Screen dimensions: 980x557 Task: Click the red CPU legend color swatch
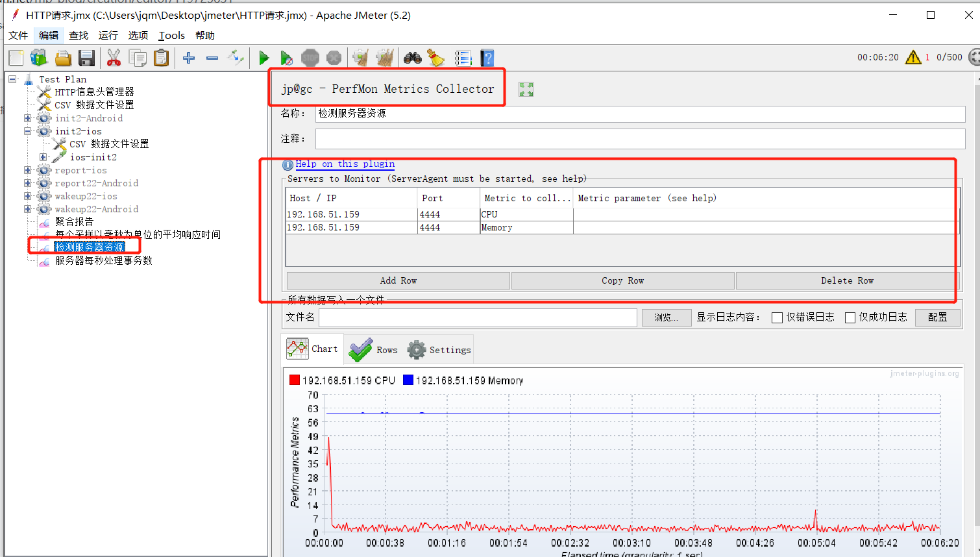pos(294,380)
